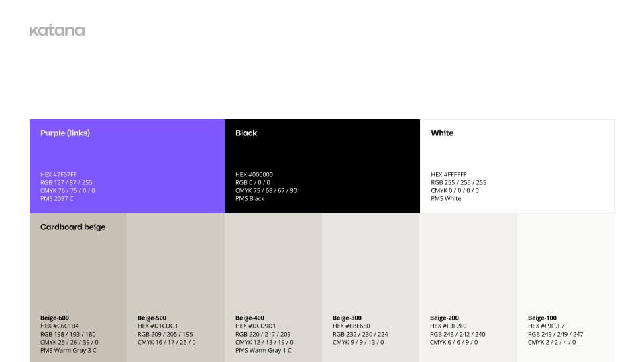This screenshot has width=644, height=362.
Task: Select the PMS Warm Gray 1 C text
Action: pos(264,351)
